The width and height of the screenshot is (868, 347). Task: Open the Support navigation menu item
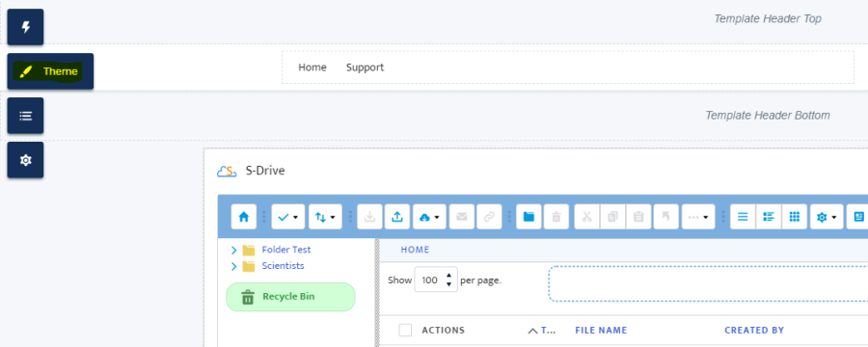coord(365,67)
